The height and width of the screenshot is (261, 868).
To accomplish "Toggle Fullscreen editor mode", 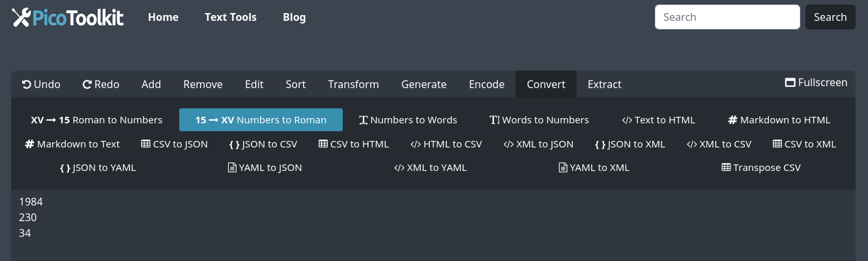I will pos(816,83).
